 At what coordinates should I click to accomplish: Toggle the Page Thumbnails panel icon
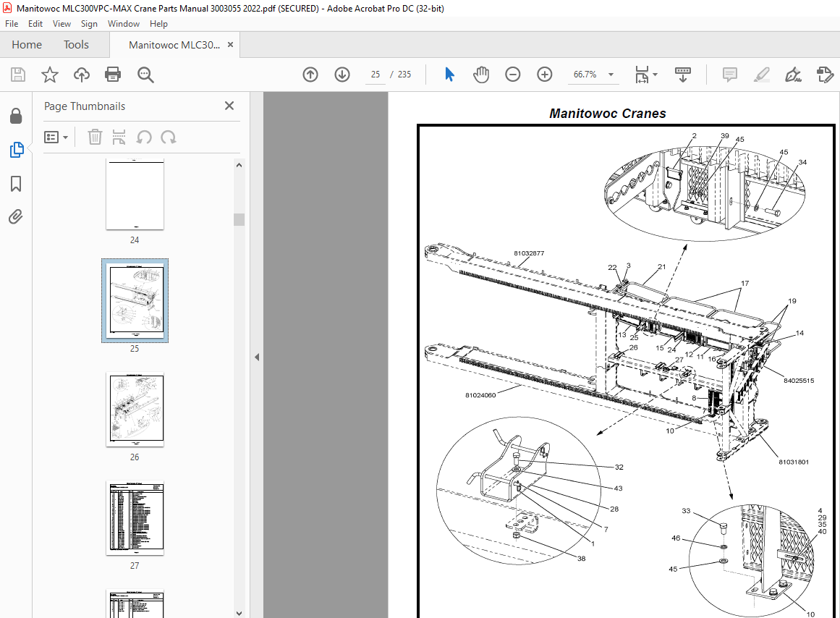[x=17, y=150]
